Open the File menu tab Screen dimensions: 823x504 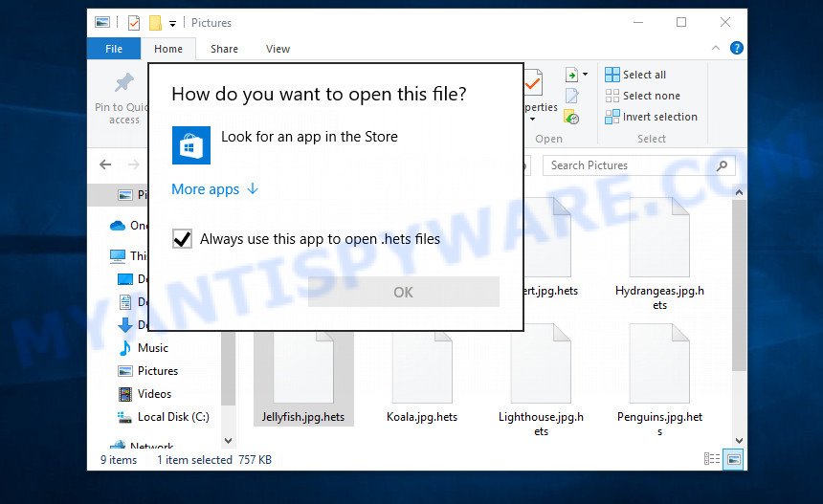click(114, 49)
